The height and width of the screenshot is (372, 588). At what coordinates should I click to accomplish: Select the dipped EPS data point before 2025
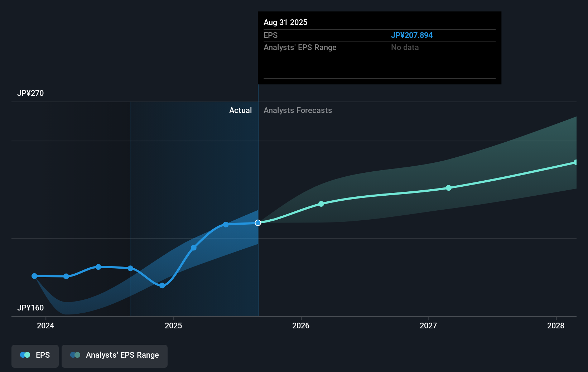pos(162,285)
